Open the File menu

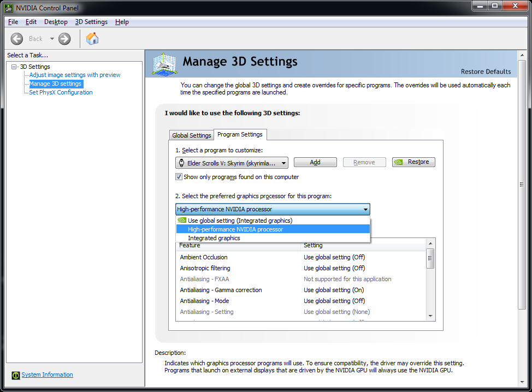pyautogui.click(x=13, y=22)
